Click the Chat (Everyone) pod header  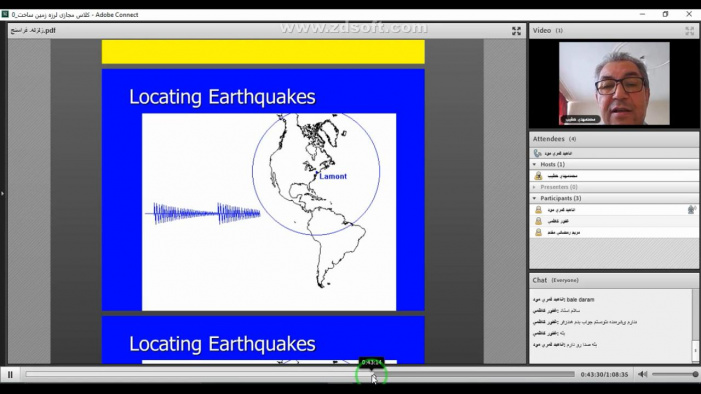pyautogui.click(x=614, y=280)
